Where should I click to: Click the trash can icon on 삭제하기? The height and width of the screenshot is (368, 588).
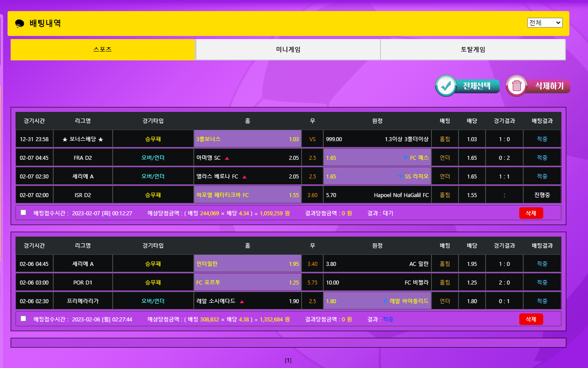[x=517, y=86]
